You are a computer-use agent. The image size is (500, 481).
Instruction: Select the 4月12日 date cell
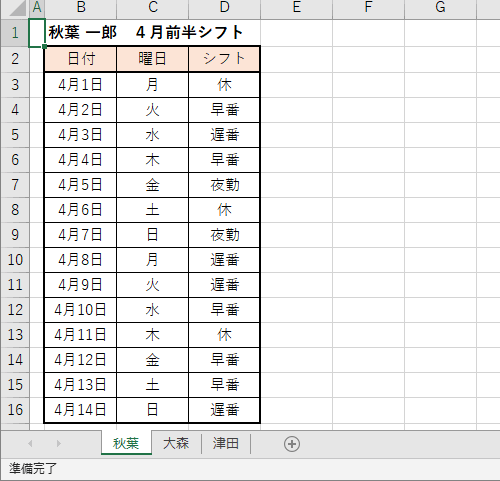click(81, 360)
